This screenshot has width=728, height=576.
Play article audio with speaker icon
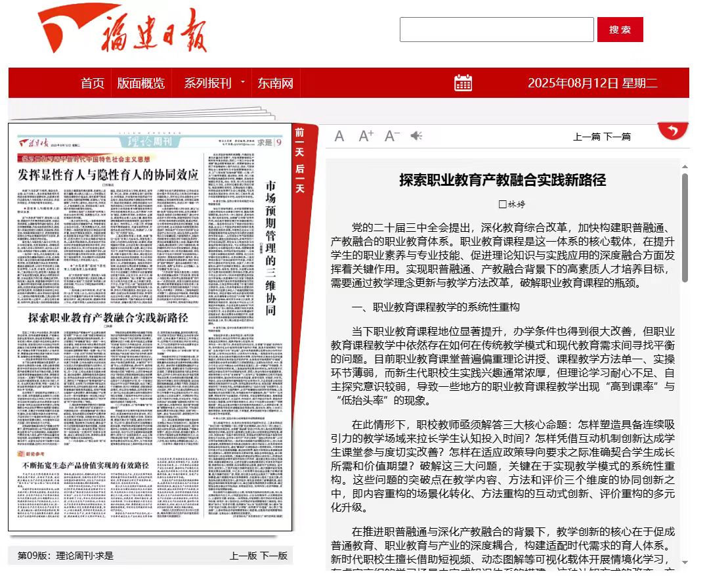(x=416, y=136)
